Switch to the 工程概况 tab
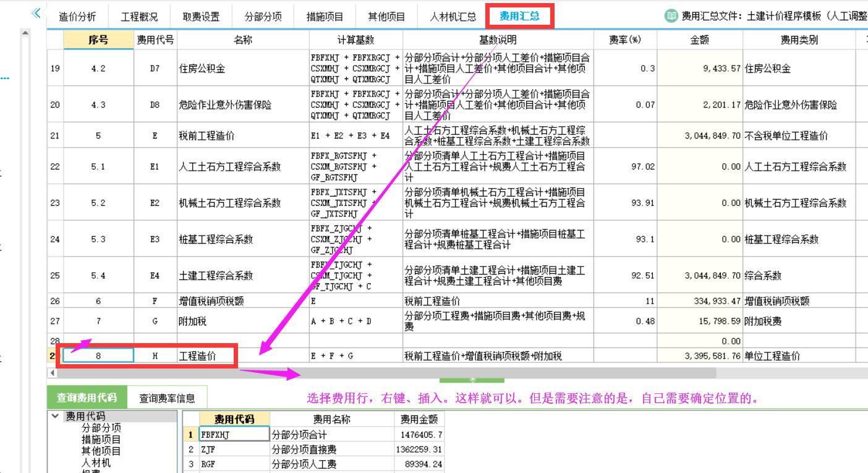Viewport: 868px width, 473px height. pos(139,17)
